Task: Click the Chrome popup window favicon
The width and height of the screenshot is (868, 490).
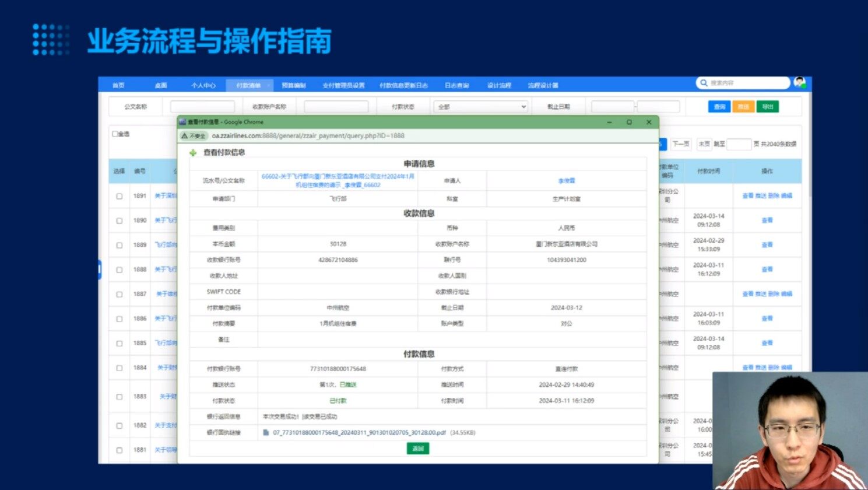Action: 182,122
